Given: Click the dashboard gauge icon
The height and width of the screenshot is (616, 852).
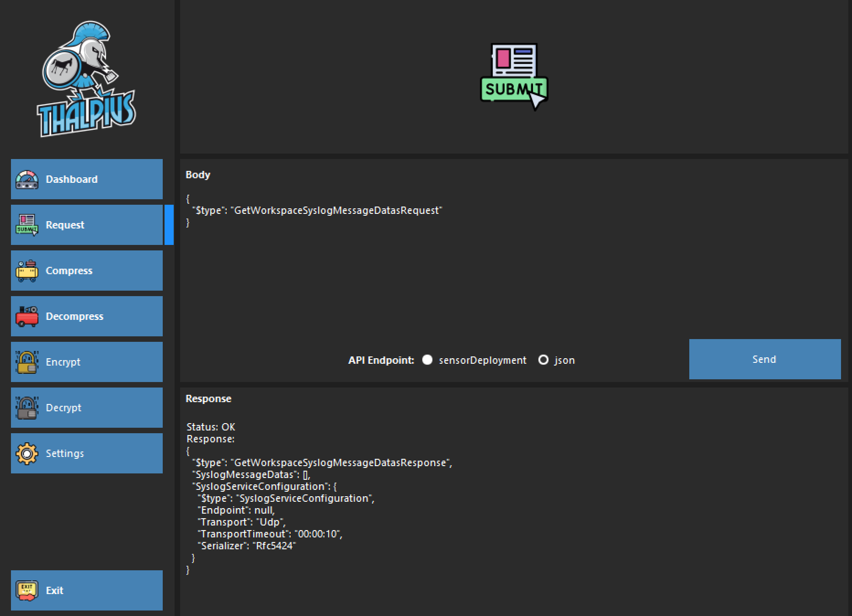Looking at the screenshot, I should pos(27,180).
